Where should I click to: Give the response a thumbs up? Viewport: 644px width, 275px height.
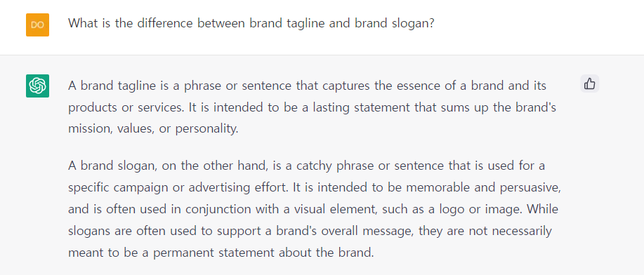(589, 83)
